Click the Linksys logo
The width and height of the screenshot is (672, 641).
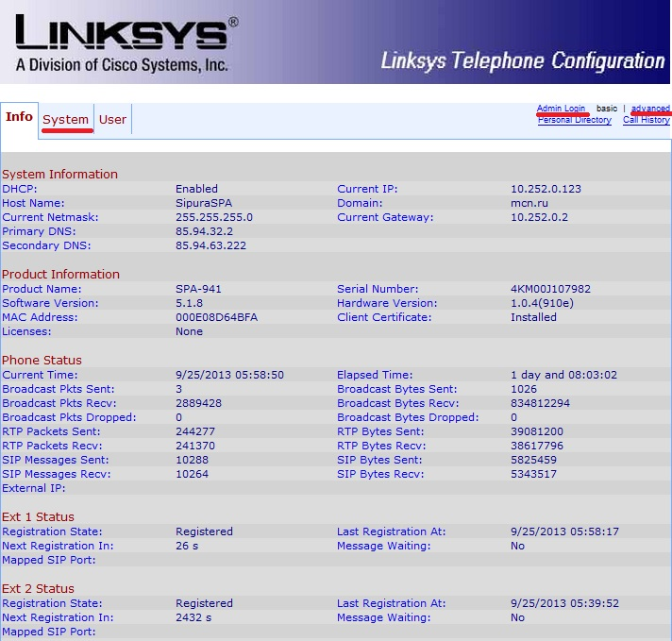tap(126, 42)
